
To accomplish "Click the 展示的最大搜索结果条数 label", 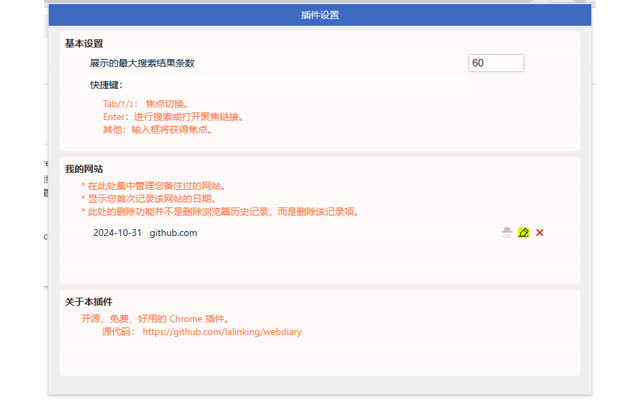I will coord(142,63).
